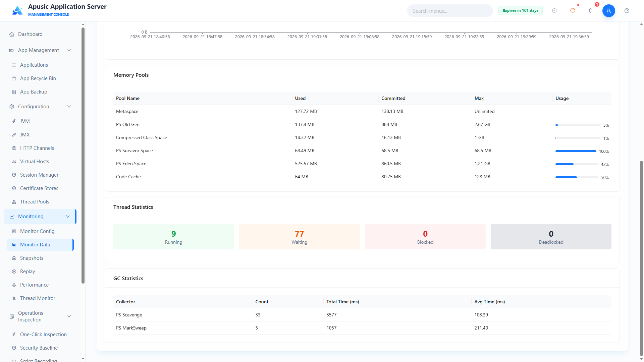
Task: Click the orange refresh icon in header
Action: pyautogui.click(x=573, y=11)
